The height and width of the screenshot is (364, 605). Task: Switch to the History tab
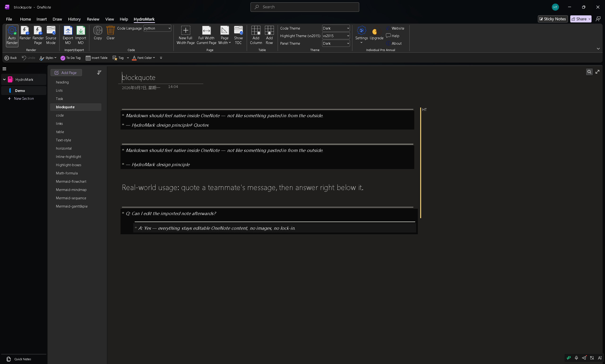coord(74,19)
